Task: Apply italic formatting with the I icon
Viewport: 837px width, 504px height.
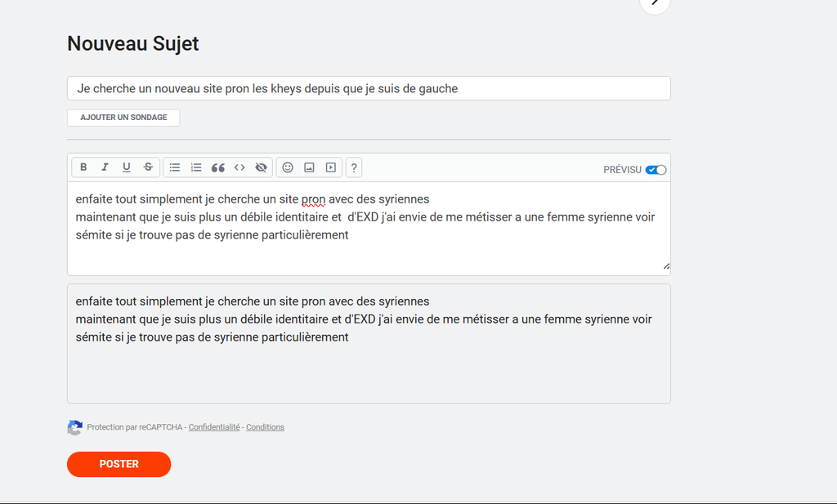Action: [105, 167]
